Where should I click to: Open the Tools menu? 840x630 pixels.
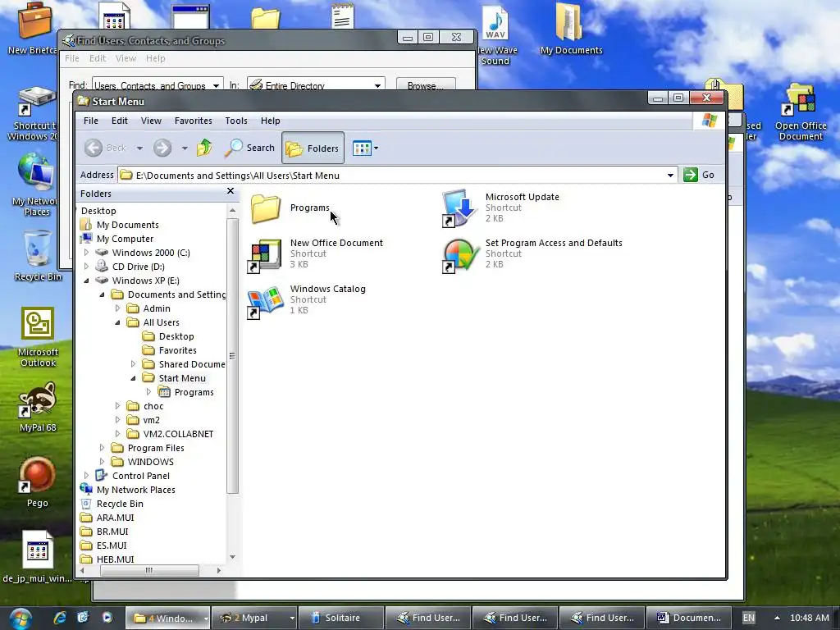click(x=236, y=121)
